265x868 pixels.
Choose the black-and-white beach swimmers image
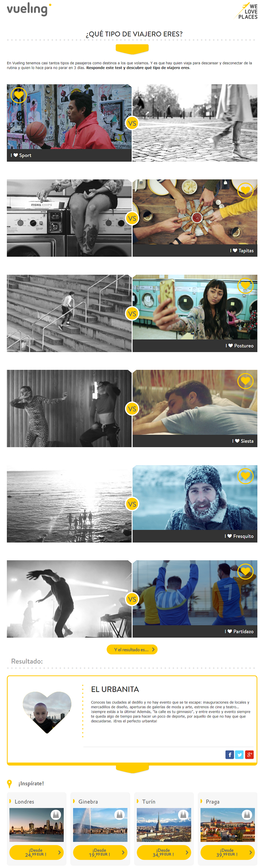tap(69, 504)
